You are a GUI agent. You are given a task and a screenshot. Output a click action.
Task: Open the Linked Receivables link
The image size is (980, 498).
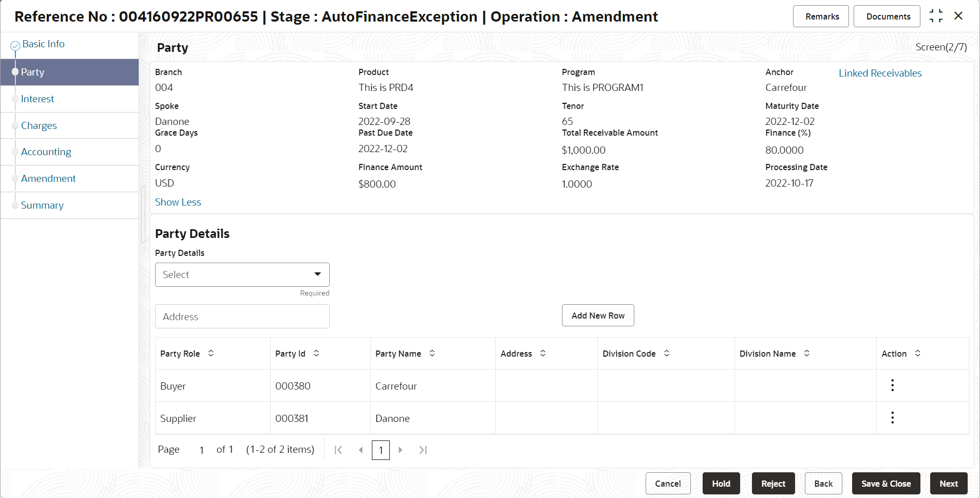(x=880, y=73)
